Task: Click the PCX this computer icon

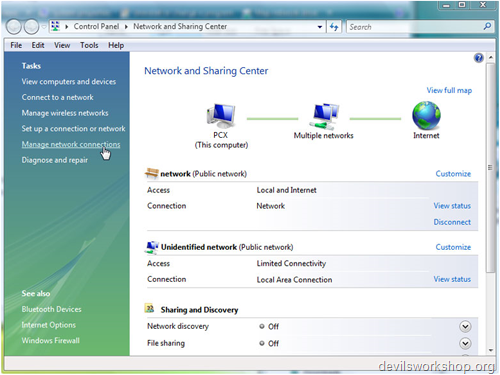Action: [221, 115]
